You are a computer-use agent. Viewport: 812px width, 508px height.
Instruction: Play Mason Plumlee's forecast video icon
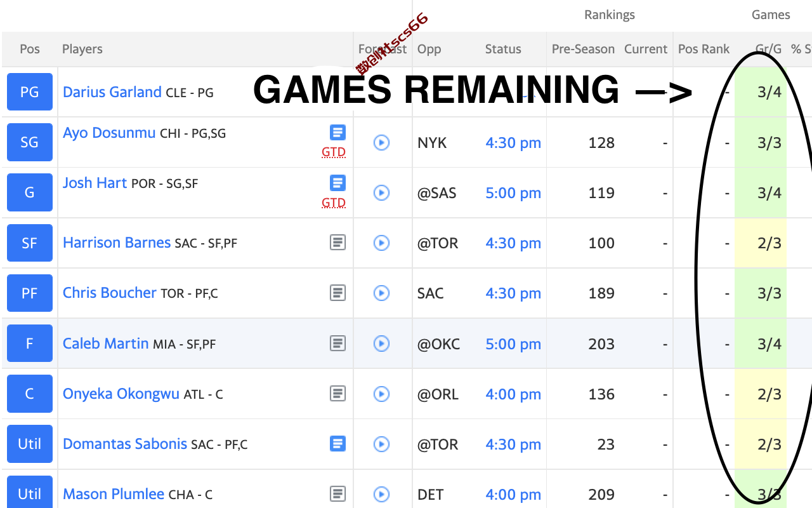(x=381, y=494)
